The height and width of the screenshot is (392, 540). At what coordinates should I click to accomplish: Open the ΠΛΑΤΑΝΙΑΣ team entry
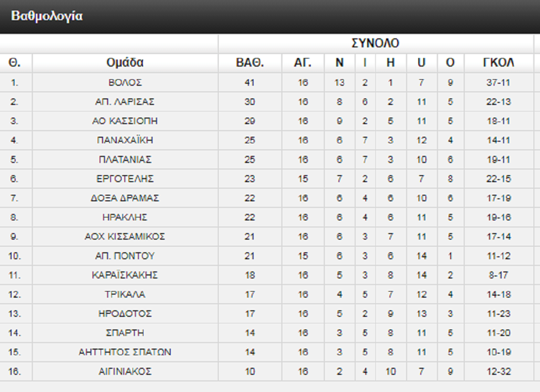(x=125, y=160)
